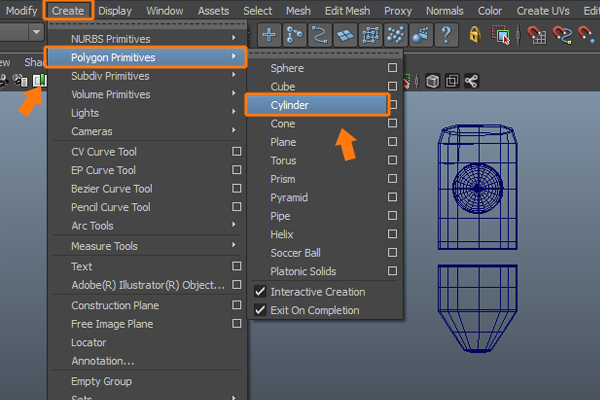Click the question mark selection mask icon

pos(447,35)
